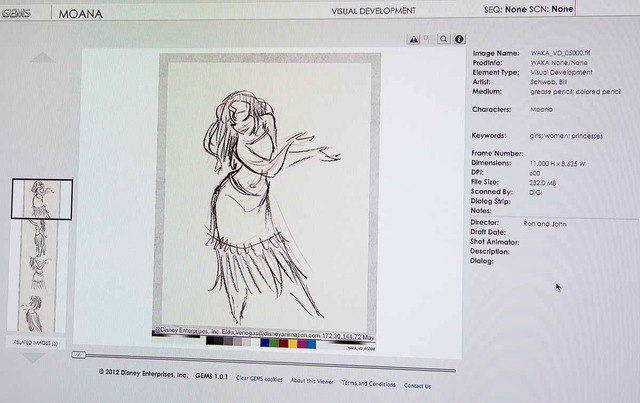Click the GEMS logo
The image size is (640, 403).
point(18,13)
